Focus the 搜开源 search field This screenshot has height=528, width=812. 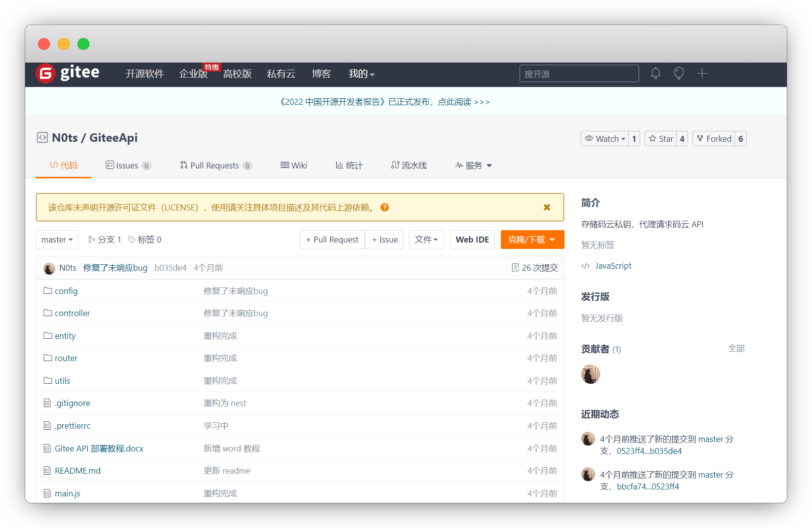579,74
